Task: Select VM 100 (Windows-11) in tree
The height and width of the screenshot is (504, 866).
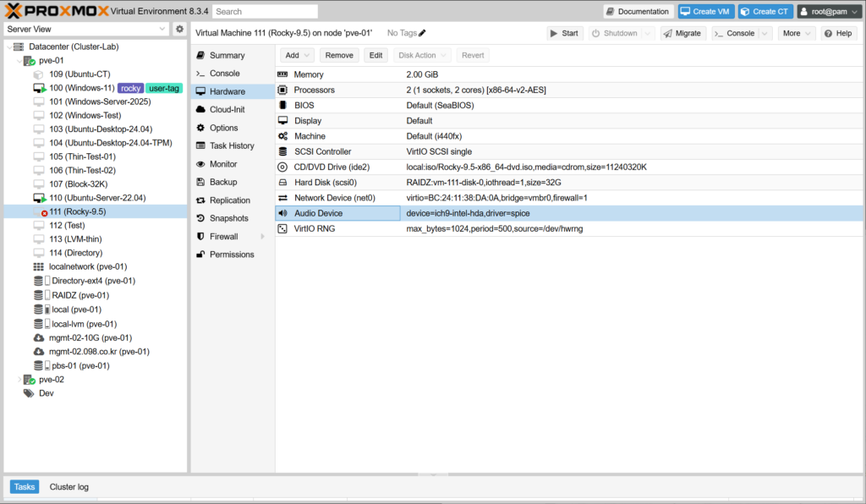Action: pyautogui.click(x=81, y=88)
